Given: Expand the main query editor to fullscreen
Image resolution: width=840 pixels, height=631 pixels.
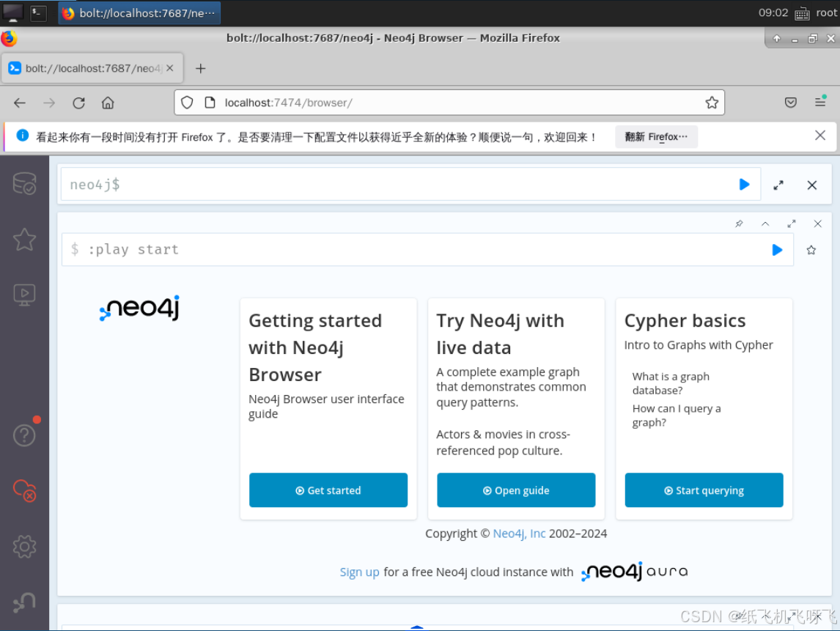Looking at the screenshot, I should [778, 185].
